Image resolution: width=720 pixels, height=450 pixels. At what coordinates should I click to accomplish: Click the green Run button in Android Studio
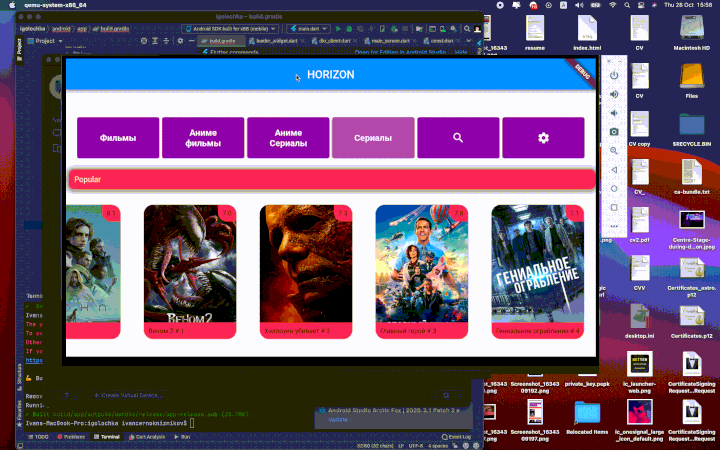338,28
